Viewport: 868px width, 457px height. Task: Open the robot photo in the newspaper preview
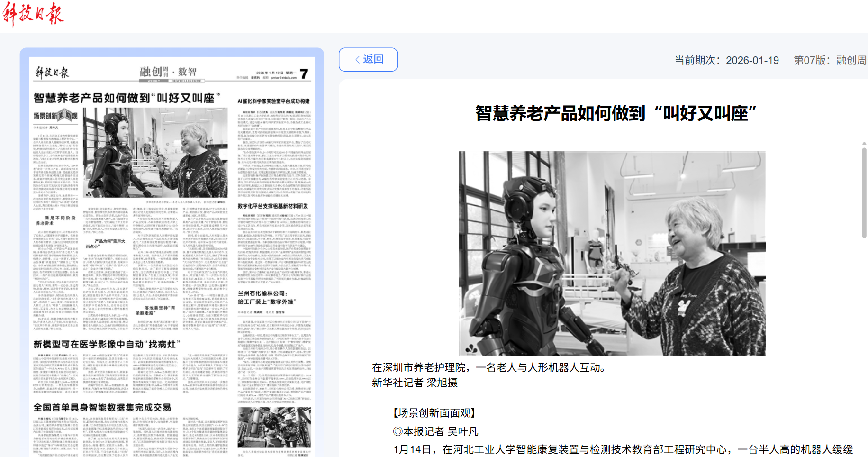pyautogui.click(x=155, y=152)
